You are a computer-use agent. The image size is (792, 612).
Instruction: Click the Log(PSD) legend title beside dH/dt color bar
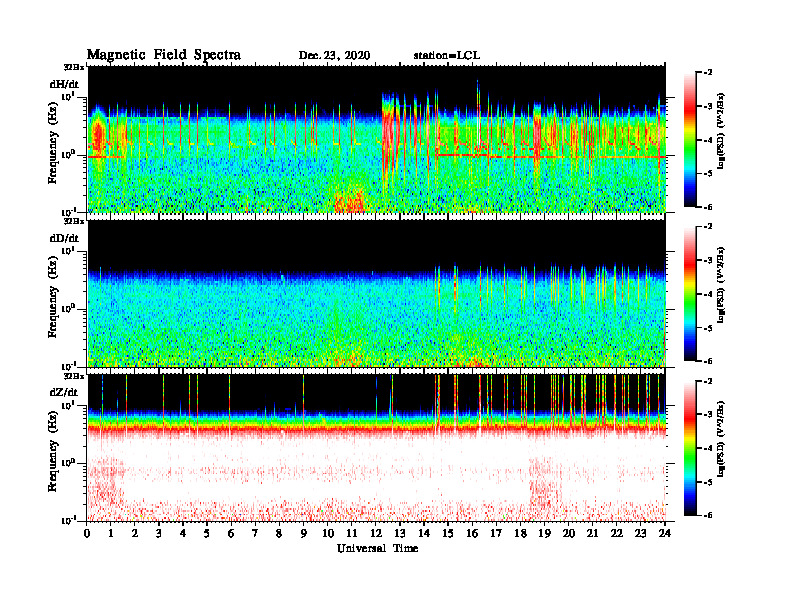pos(721,130)
